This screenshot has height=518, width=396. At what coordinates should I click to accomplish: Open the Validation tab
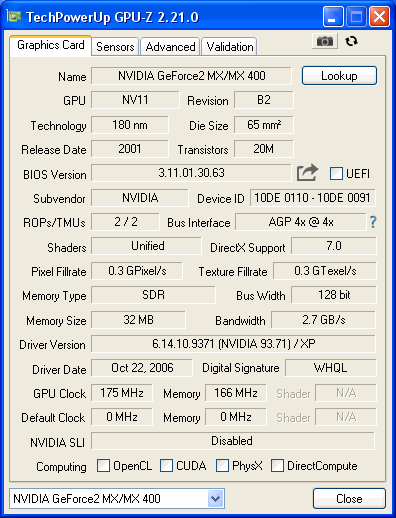pos(229,46)
